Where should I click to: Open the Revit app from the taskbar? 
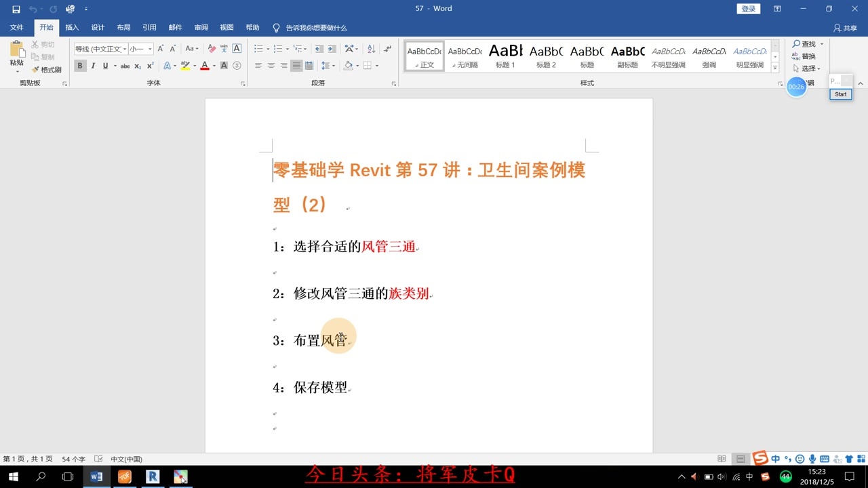152,476
